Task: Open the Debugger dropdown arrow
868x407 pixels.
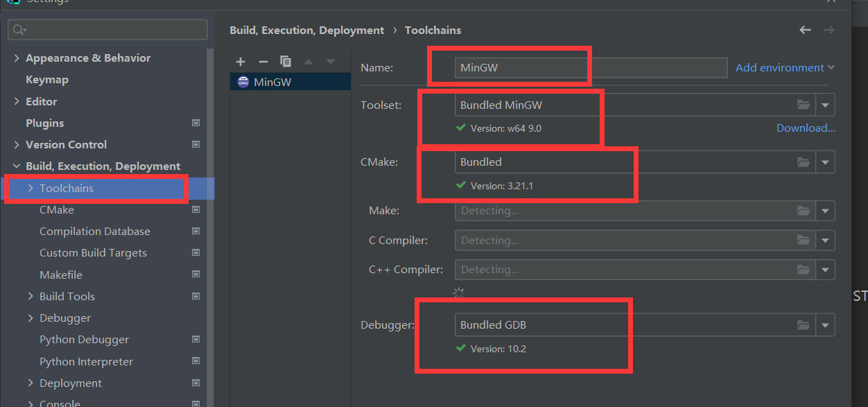Action: click(825, 324)
